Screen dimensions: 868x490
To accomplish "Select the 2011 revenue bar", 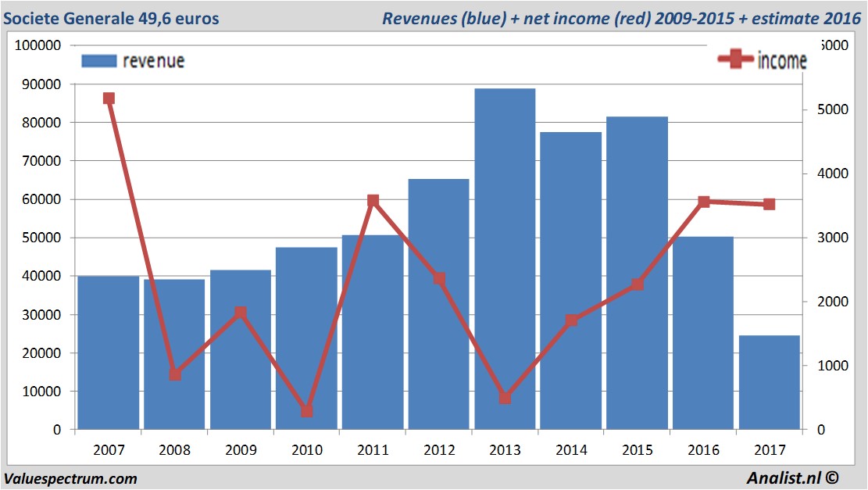I will [x=373, y=332].
